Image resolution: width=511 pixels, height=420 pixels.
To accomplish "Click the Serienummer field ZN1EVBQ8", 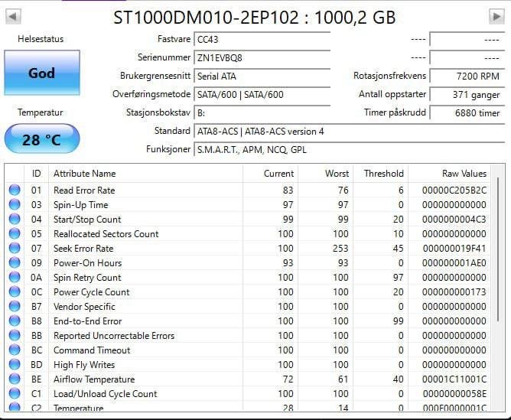I will [262, 57].
